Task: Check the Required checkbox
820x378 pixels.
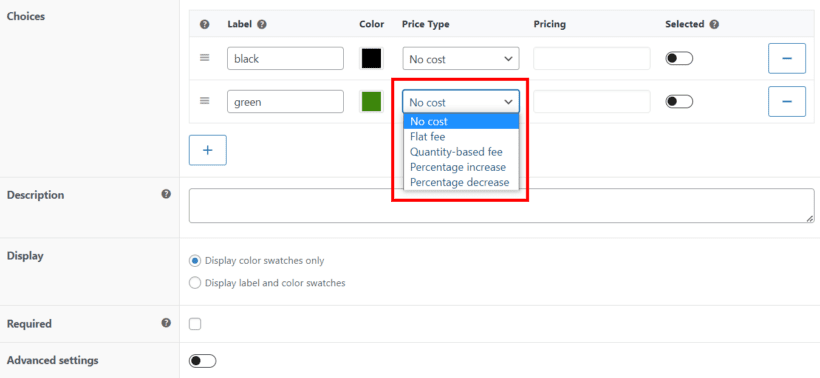Action: point(195,324)
